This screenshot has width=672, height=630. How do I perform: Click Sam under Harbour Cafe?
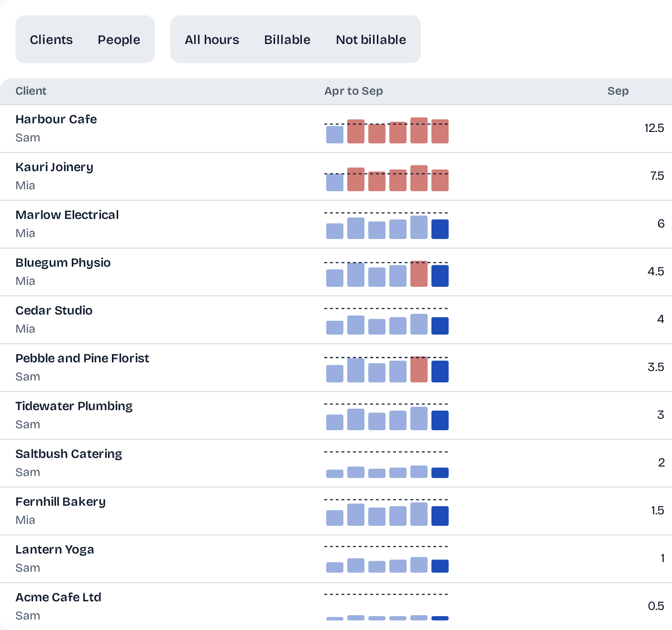click(28, 138)
